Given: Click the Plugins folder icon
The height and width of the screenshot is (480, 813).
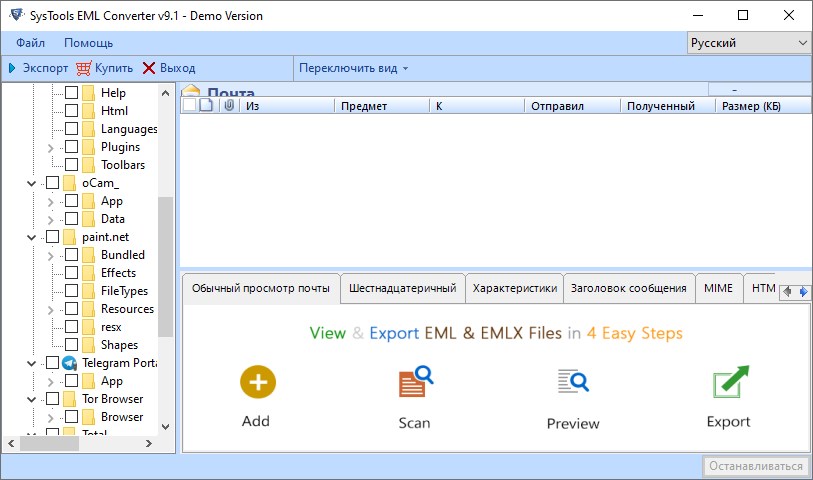Looking at the screenshot, I should (x=89, y=147).
